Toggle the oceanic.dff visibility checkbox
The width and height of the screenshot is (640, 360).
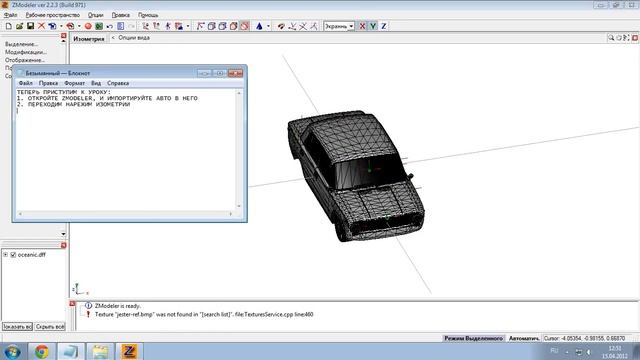tap(13, 255)
